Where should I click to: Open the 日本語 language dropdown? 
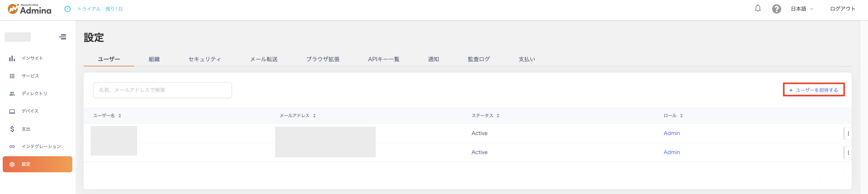[x=802, y=9]
